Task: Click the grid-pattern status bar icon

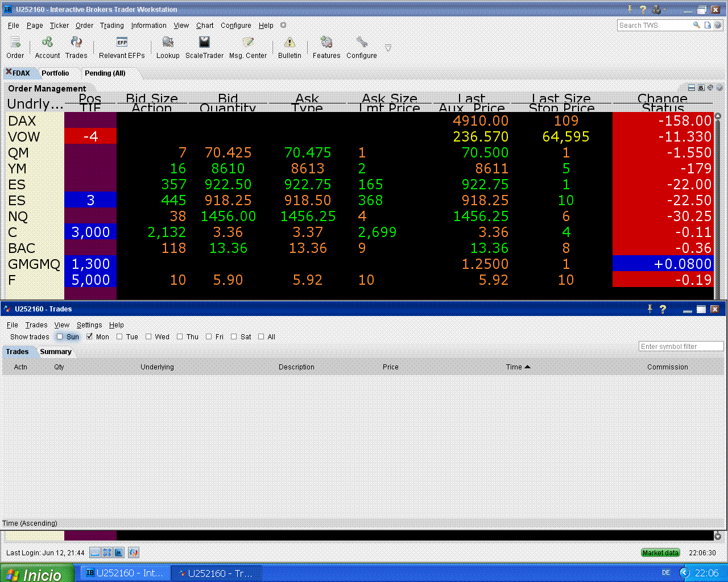Action: tap(107, 552)
